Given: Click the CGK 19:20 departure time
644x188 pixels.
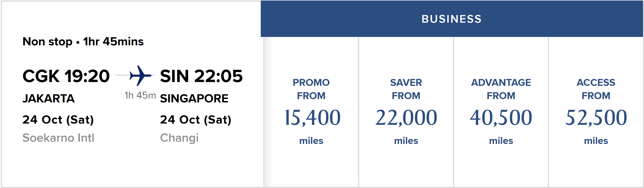Looking at the screenshot, I should tap(66, 76).
